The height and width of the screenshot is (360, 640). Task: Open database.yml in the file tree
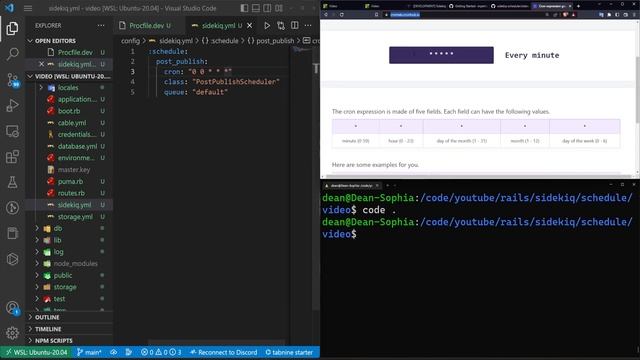point(77,146)
